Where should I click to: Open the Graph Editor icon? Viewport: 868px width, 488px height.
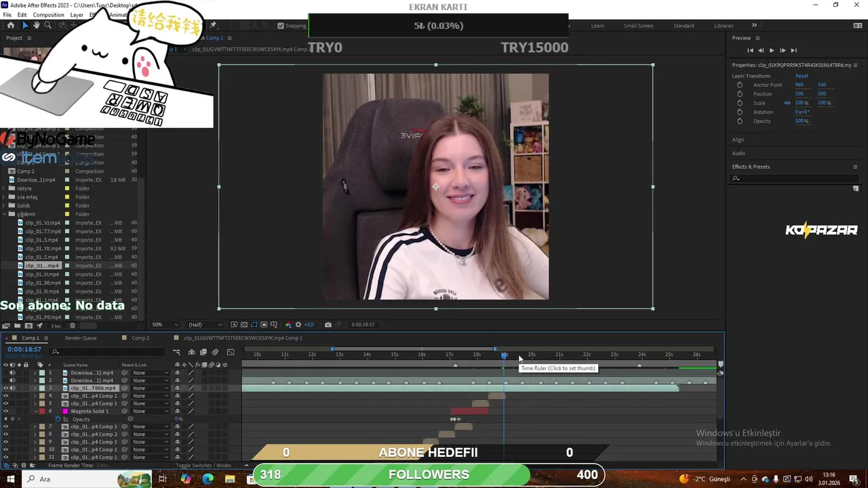(231, 352)
